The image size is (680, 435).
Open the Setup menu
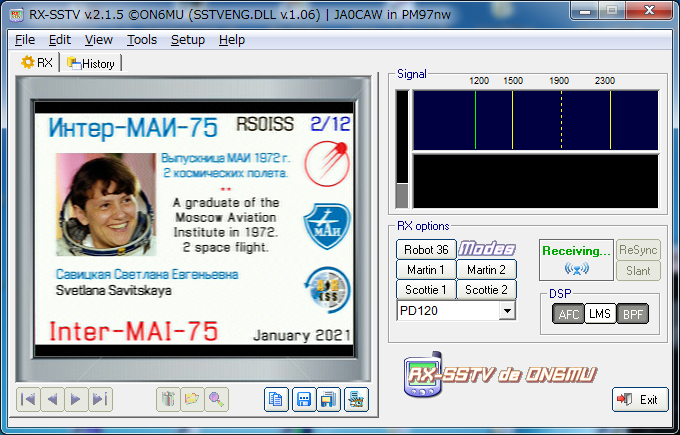tap(188, 40)
